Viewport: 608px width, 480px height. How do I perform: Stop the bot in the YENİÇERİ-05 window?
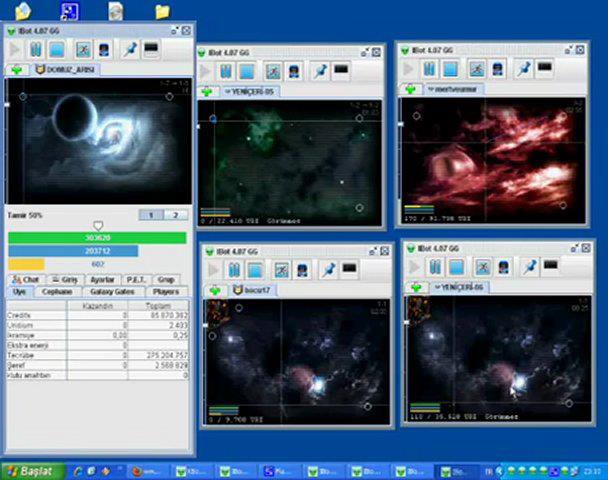click(247, 72)
